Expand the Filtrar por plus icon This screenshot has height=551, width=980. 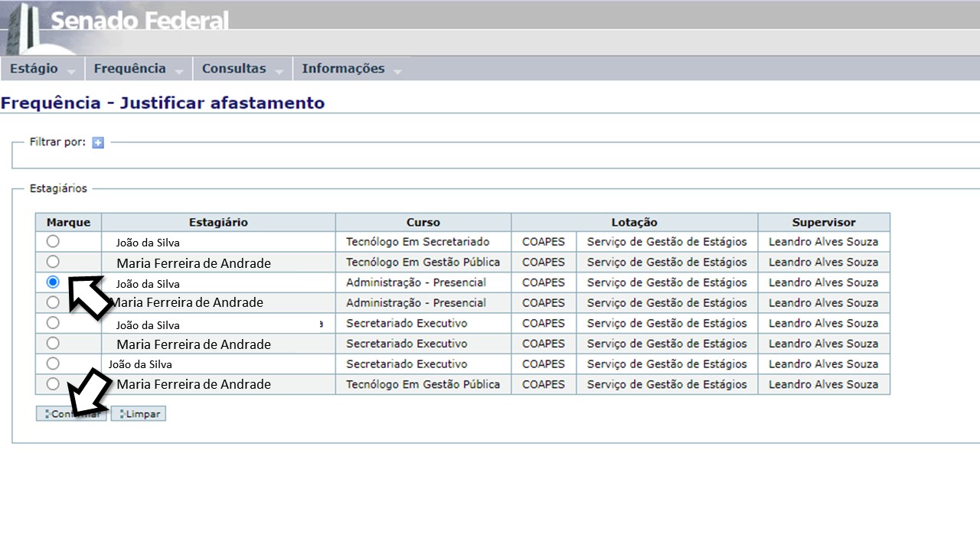pyautogui.click(x=98, y=142)
